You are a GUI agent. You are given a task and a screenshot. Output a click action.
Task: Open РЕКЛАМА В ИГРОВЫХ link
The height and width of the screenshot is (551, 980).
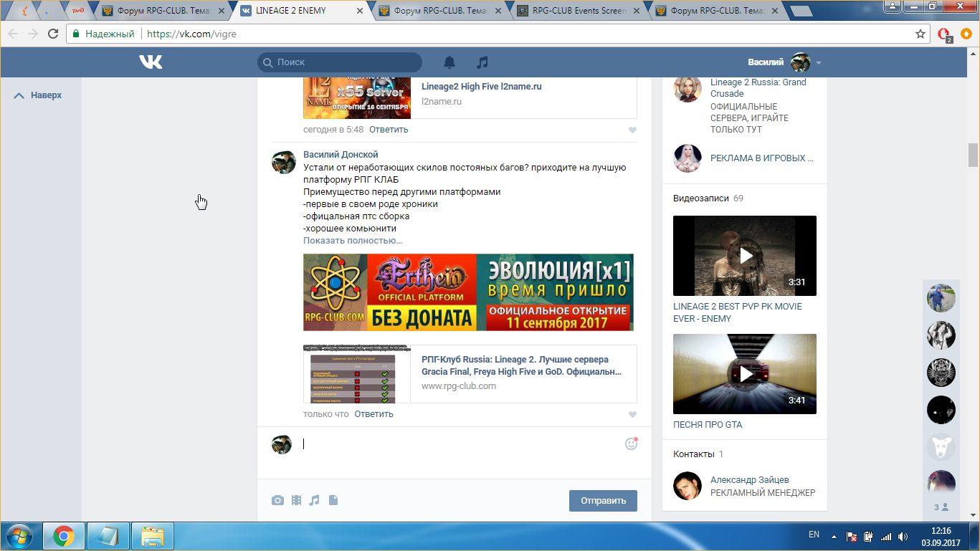point(762,158)
